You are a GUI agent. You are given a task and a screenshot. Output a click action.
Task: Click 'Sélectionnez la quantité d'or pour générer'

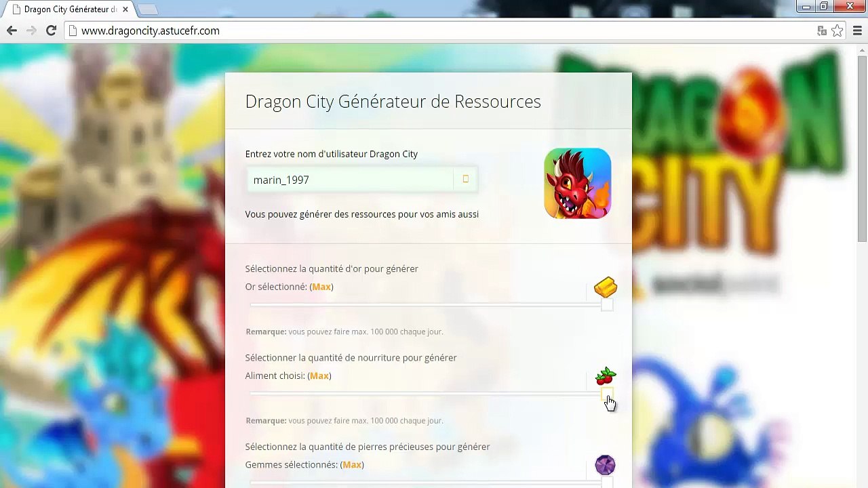[x=332, y=269]
